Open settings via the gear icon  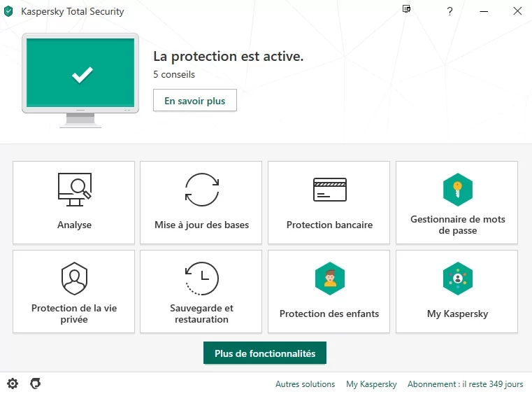13,384
